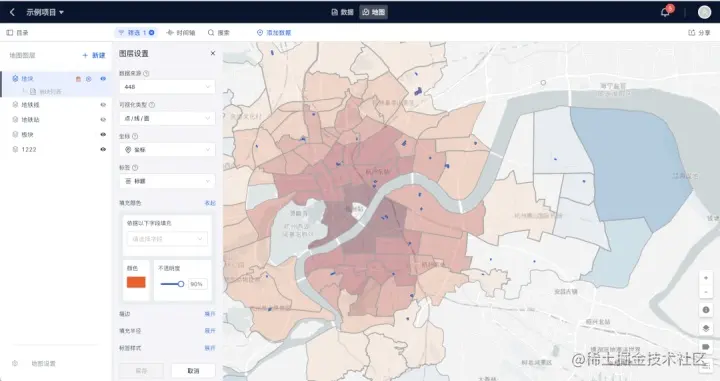Open the notification bell
This screenshot has height=381, width=720.
click(665, 12)
